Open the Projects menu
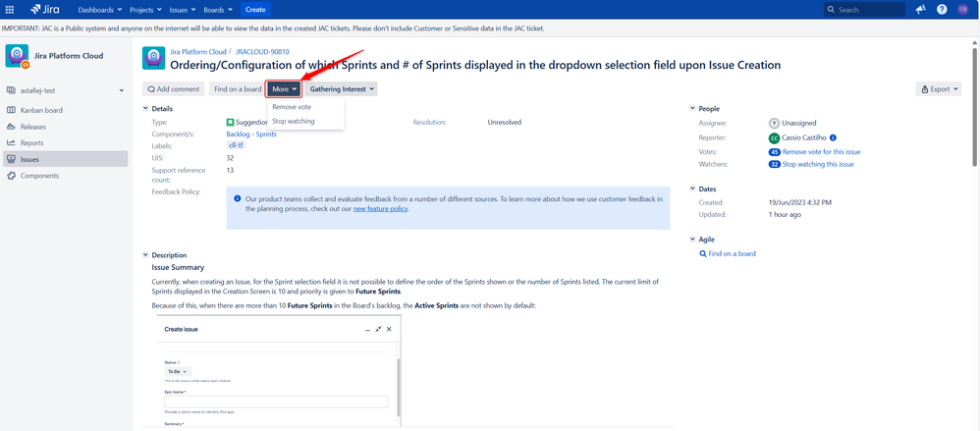980x431 pixels. (145, 10)
